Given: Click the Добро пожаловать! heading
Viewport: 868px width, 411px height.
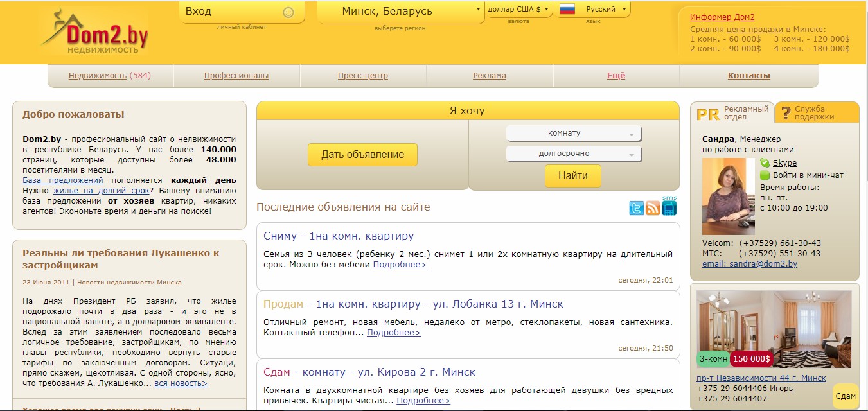Looking at the screenshot, I should (73, 114).
